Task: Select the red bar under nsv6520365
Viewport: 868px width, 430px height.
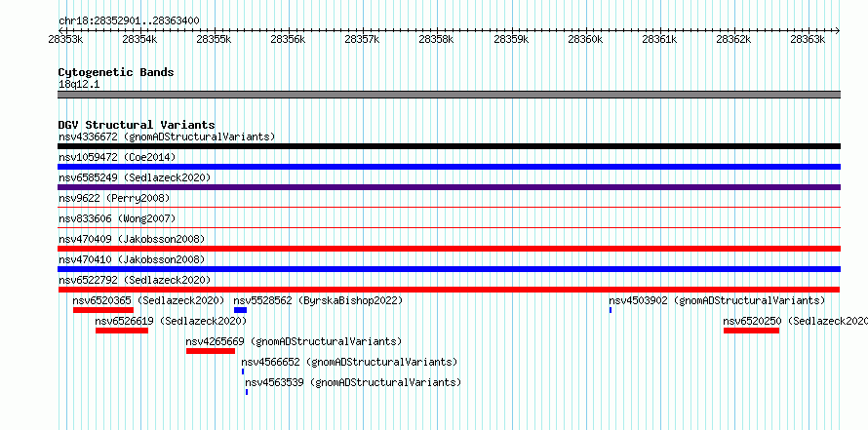Action: point(103,310)
